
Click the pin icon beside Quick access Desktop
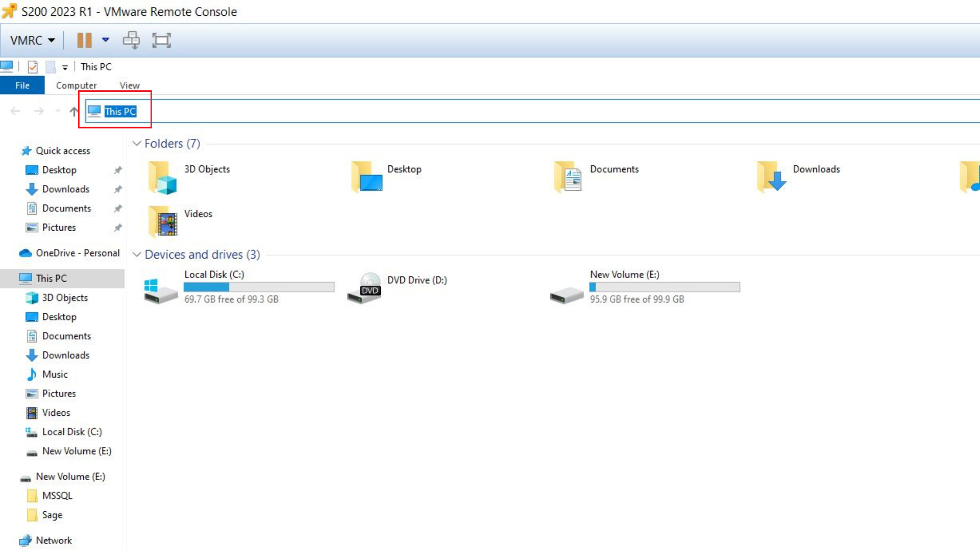tap(118, 170)
